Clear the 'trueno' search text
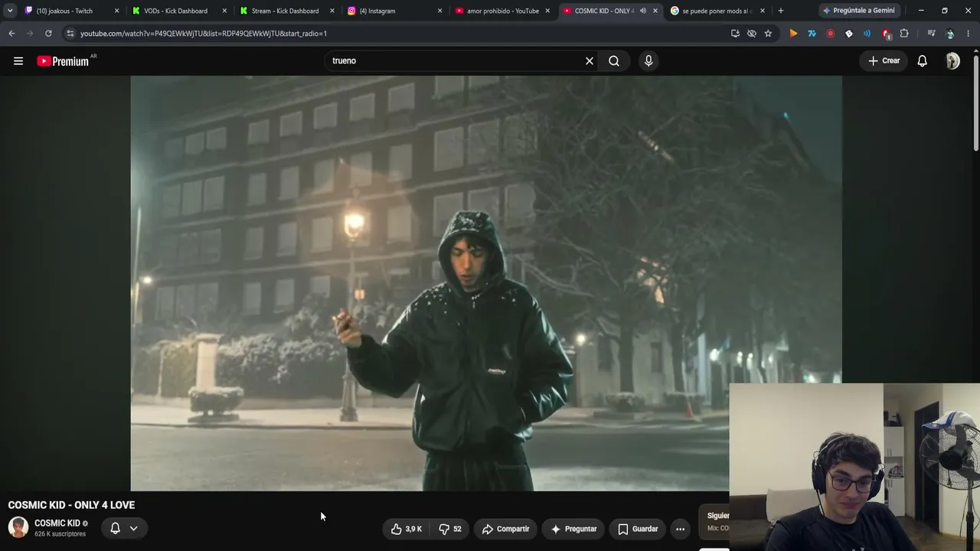The height and width of the screenshot is (551, 980). tap(590, 61)
